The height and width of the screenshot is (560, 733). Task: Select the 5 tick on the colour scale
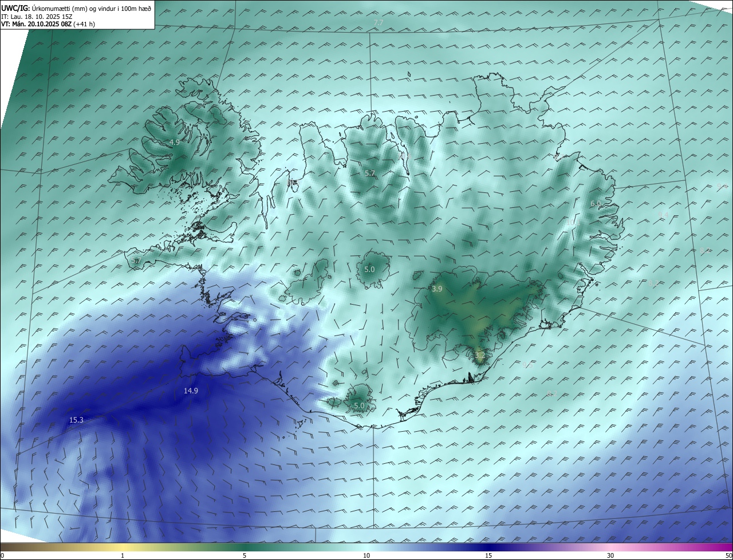tap(245, 555)
